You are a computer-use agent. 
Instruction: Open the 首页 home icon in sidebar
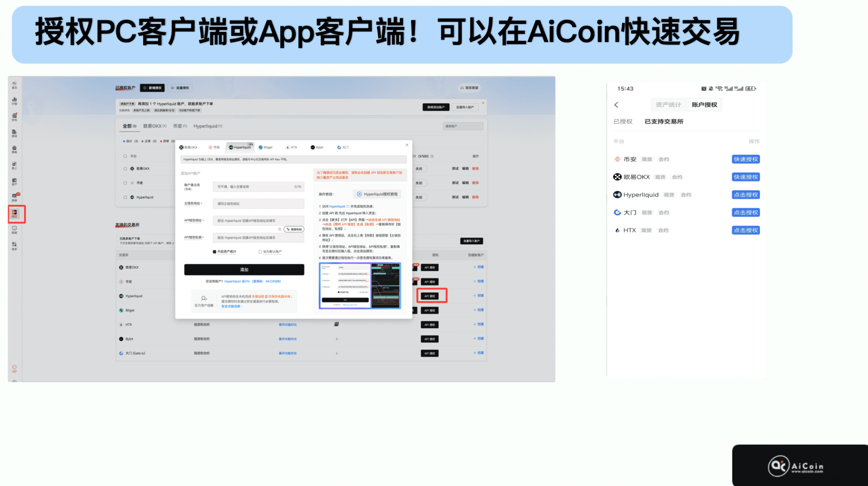pyautogui.click(x=14, y=85)
